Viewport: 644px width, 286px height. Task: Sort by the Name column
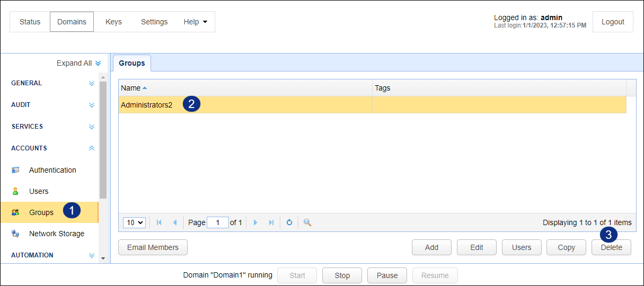coord(245,88)
